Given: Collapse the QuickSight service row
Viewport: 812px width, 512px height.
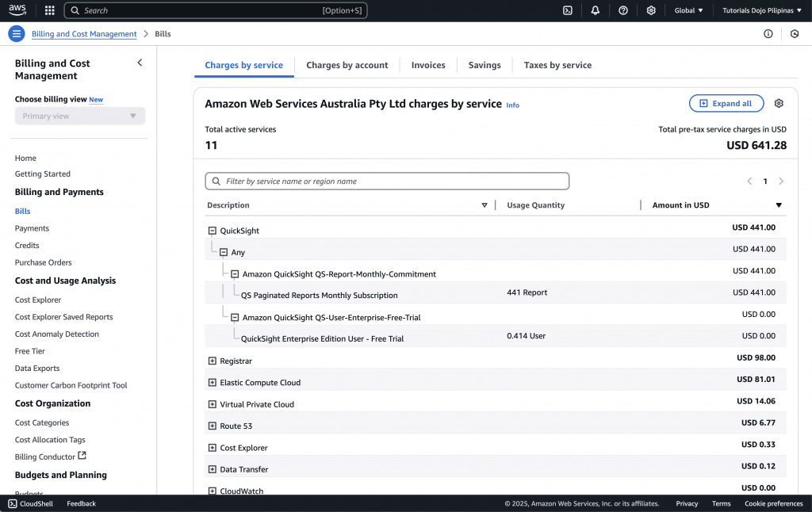Looking at the screenshot, I should [212, 231].
